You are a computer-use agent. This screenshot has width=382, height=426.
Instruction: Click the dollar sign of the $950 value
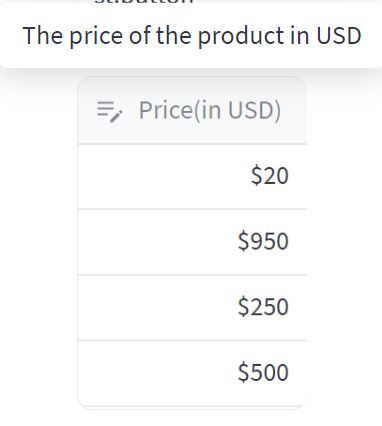point(243,241)
